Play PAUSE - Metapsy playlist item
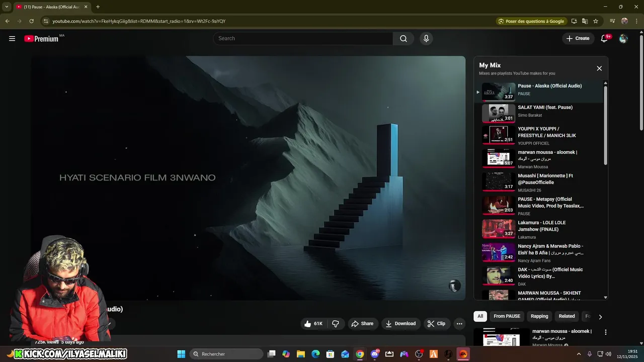Image resolution: width=644 pixels, height=362 pixels. pos(539,205)
